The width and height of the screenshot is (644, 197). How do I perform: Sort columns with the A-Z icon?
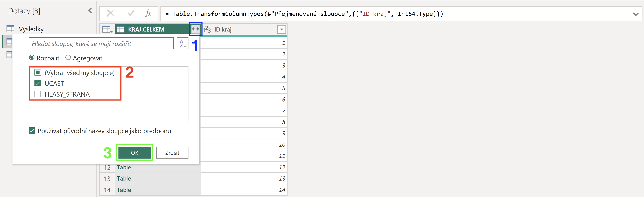tap(182, 44)
